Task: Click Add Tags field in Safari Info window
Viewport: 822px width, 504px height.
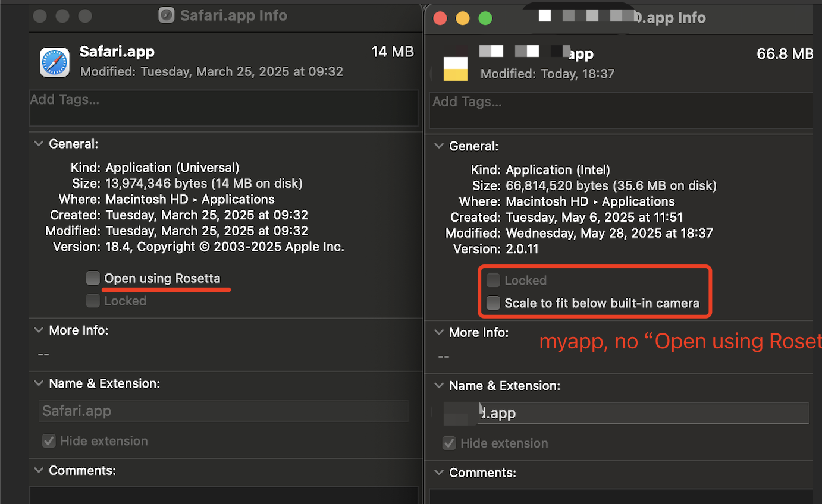Action: (x=224, y=108)
